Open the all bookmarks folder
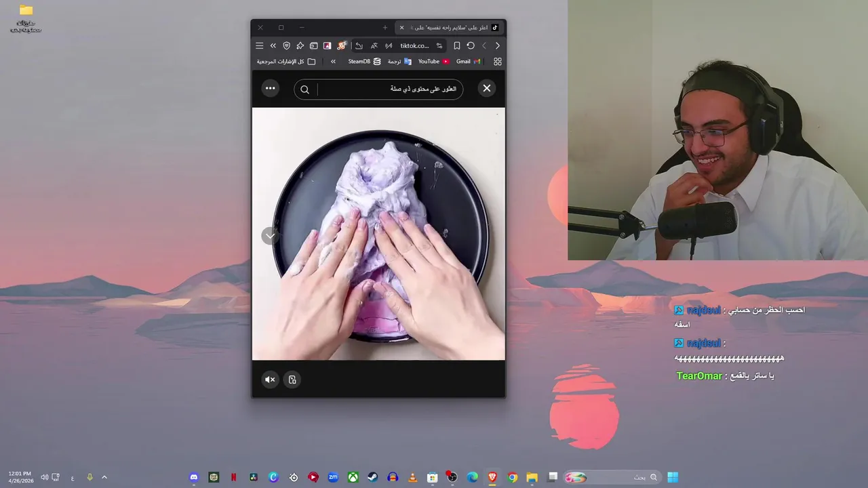Viewport: 868px width, 488px height. [x=286, y=61]
